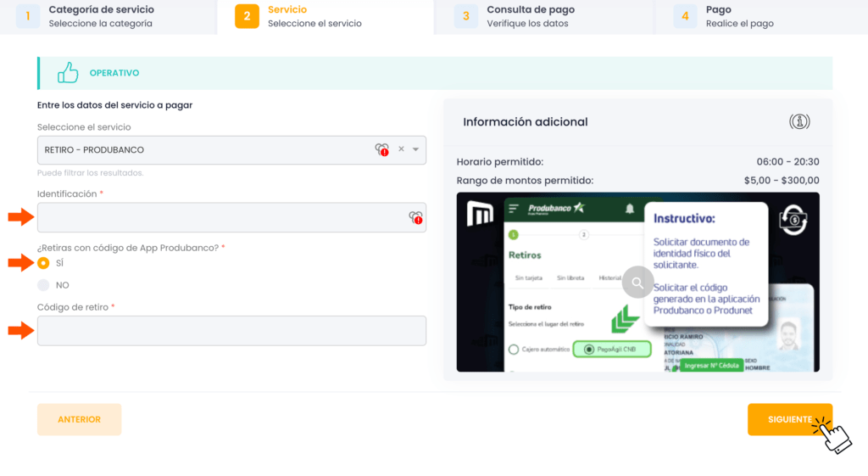This screenshot has width=868, height=476.
Task: Select the NO radio option
Action: click(x=43, y=285)
